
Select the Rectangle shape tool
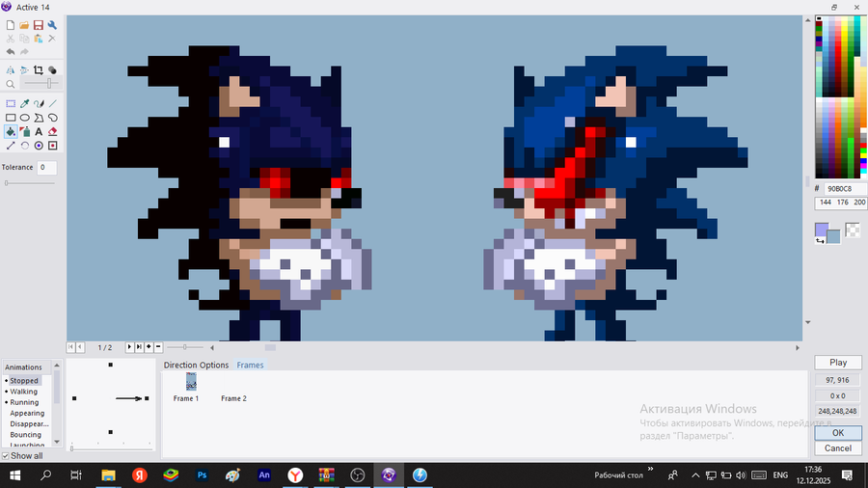point(11,118)
